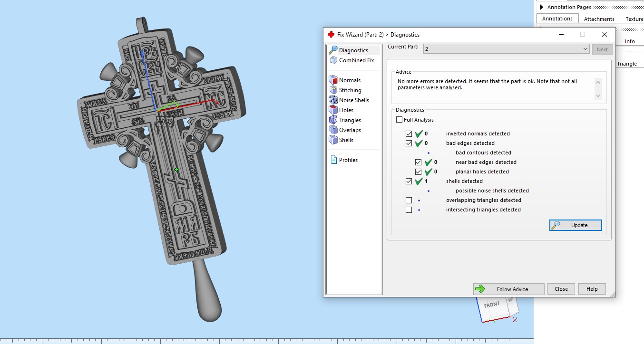This screenshot has width=644, height=344.
Task: Enable intersecting triangles detection
Action: [x=409, y=210]
